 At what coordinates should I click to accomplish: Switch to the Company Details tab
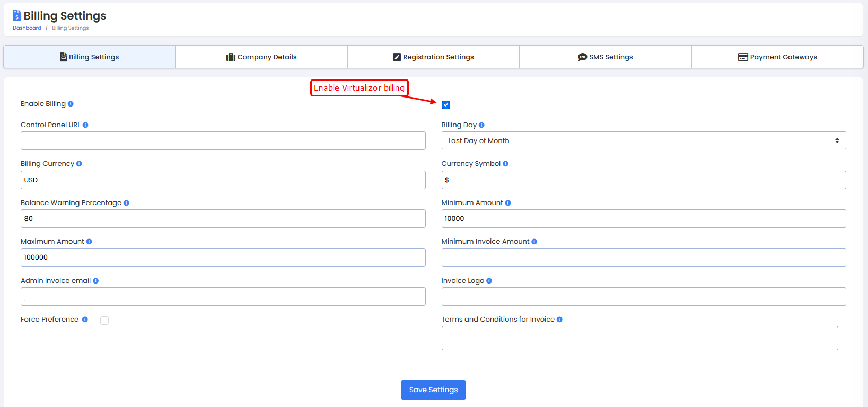point(261,57)
